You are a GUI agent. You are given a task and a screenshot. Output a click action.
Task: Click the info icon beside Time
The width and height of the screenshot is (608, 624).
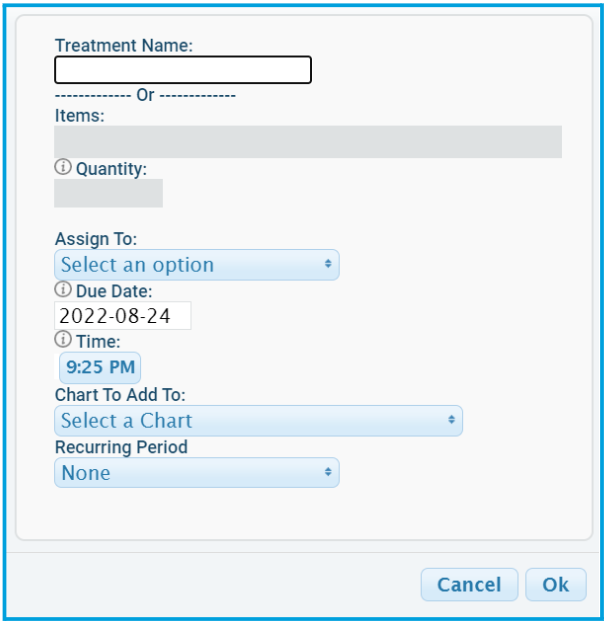coord(63,339)
